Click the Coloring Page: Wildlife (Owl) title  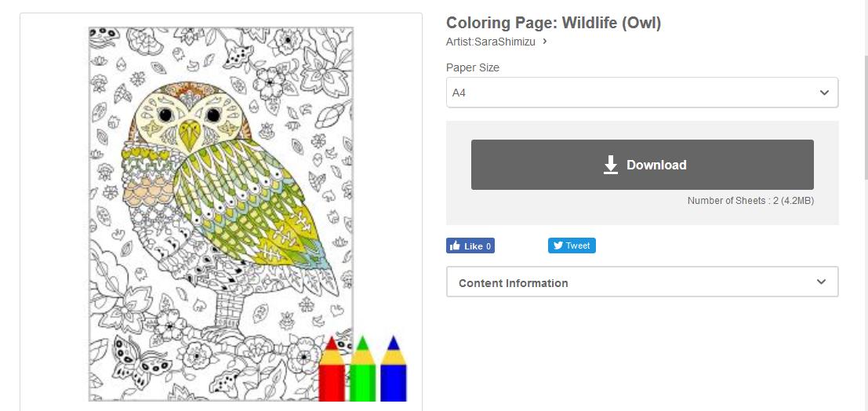click(x=554, y=23)
